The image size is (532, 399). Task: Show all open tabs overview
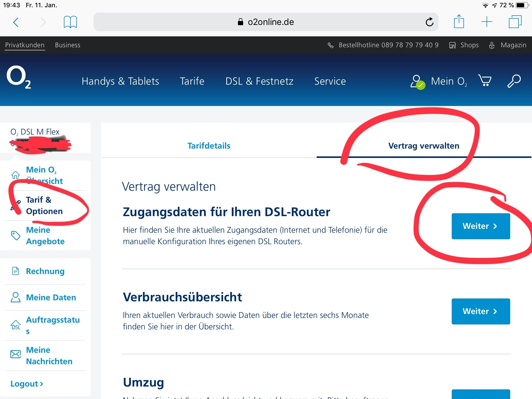click(x=515, y=22)
